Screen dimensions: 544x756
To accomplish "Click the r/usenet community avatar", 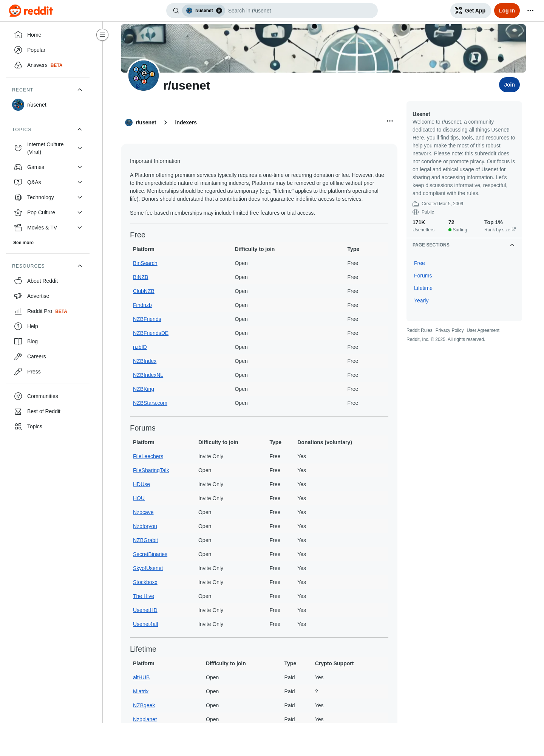I will pos(144,76).
